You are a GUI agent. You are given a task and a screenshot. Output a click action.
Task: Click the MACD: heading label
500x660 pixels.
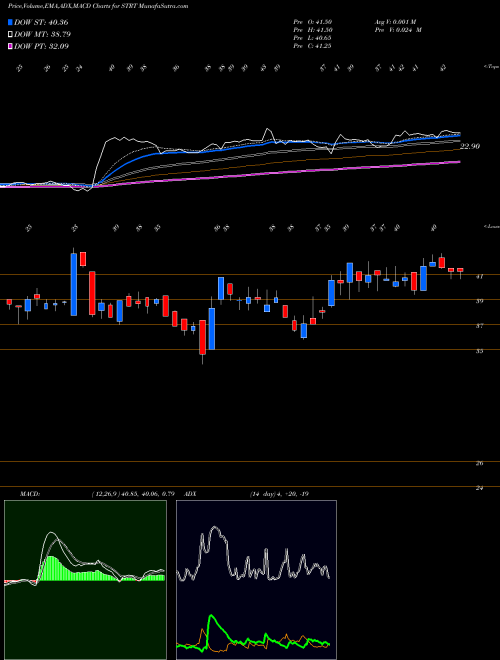pyautogui.click(x=30, y=494)
